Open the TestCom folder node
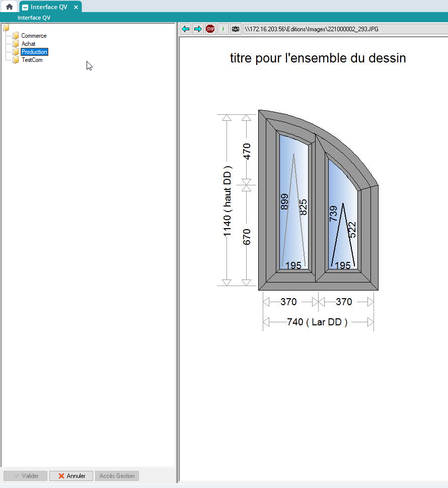This screenshot has width=448, height=488. 32,60
